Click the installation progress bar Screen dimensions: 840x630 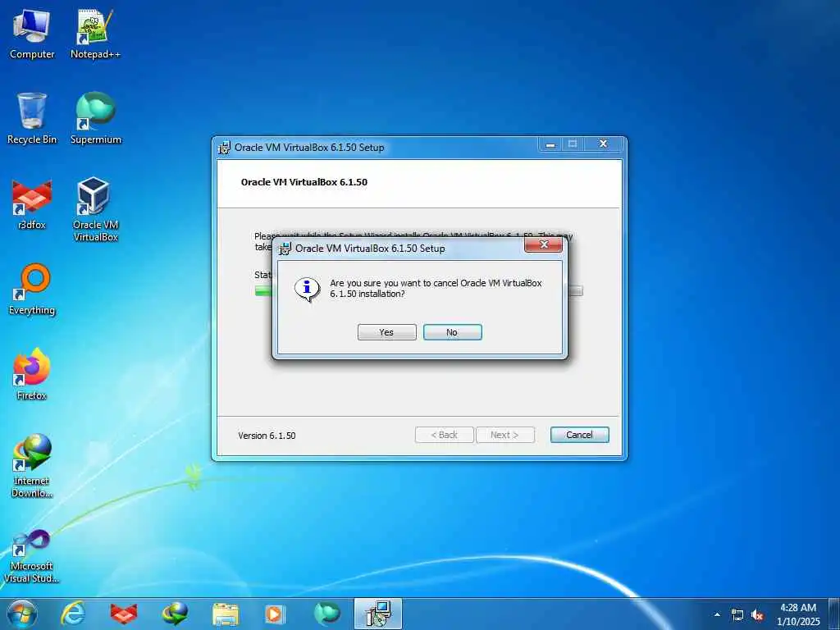tap(419, 291)
